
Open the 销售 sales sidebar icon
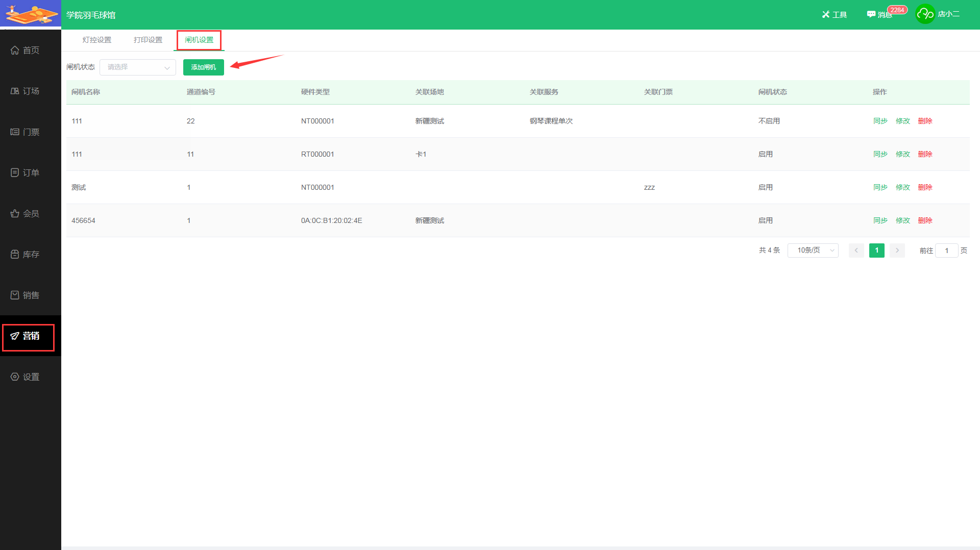pyautogui.click(x=15, y=295)
